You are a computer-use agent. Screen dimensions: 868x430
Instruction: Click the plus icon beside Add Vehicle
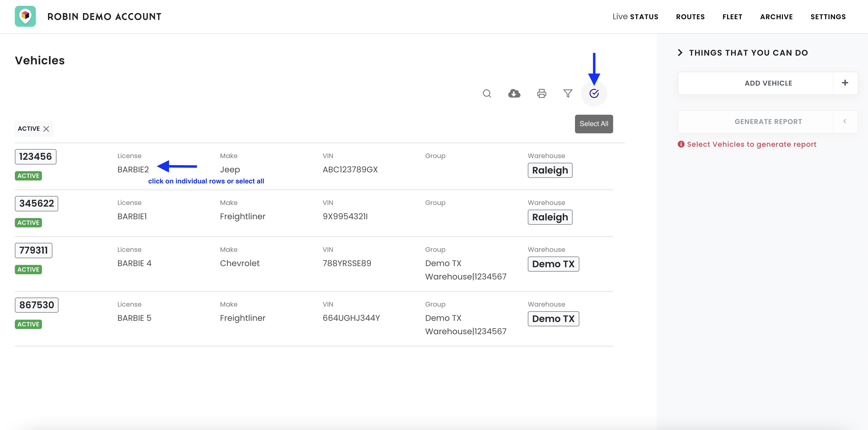click(x=845, y=83)
